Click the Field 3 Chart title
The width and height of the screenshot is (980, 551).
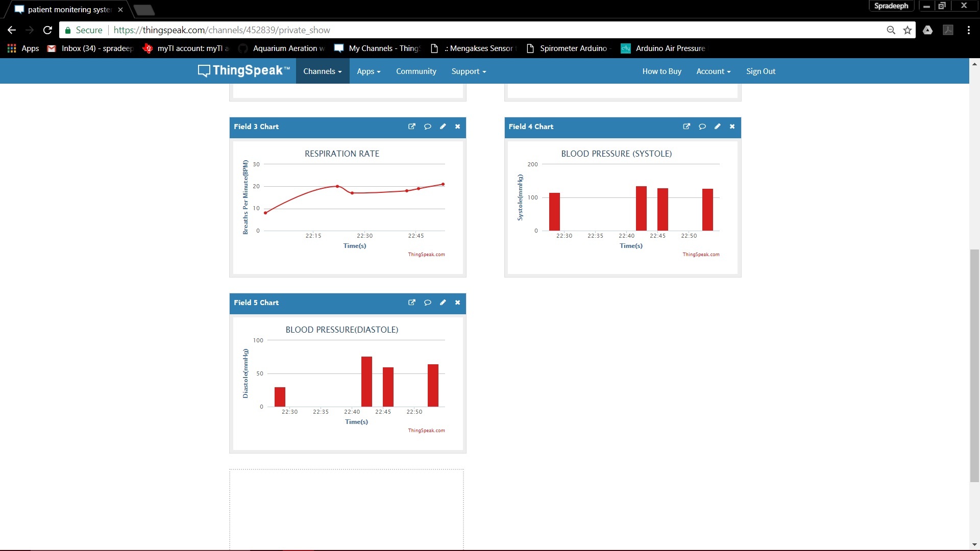pyautogui.click(x=256, y=127)
